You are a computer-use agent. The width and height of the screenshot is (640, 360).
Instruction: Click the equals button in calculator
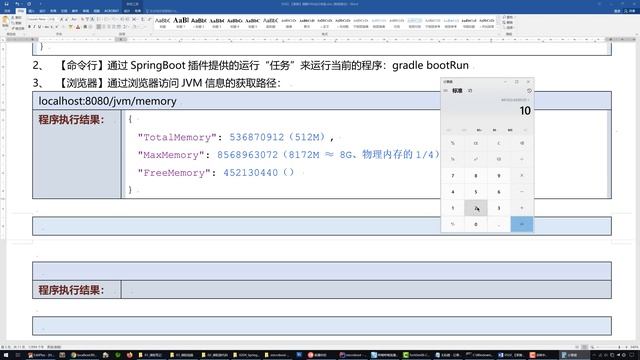click(x=522, y=224)
